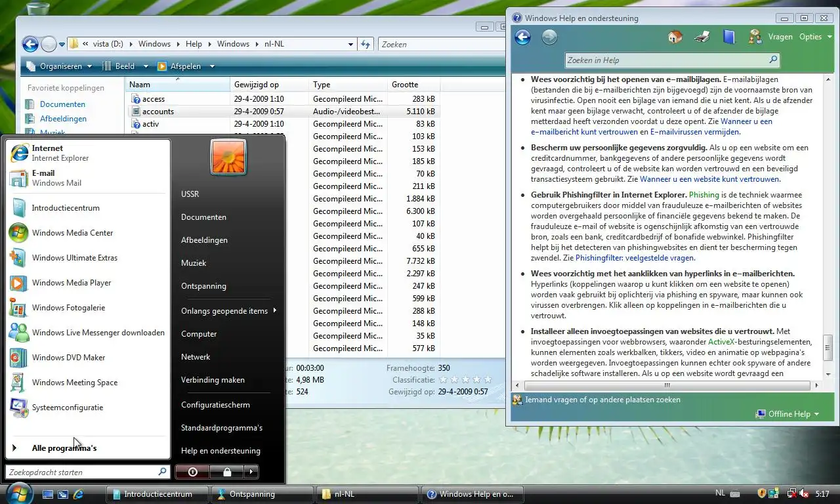Click the muted volume tray icon
840x504 pixels.
[x=804, y=493]
